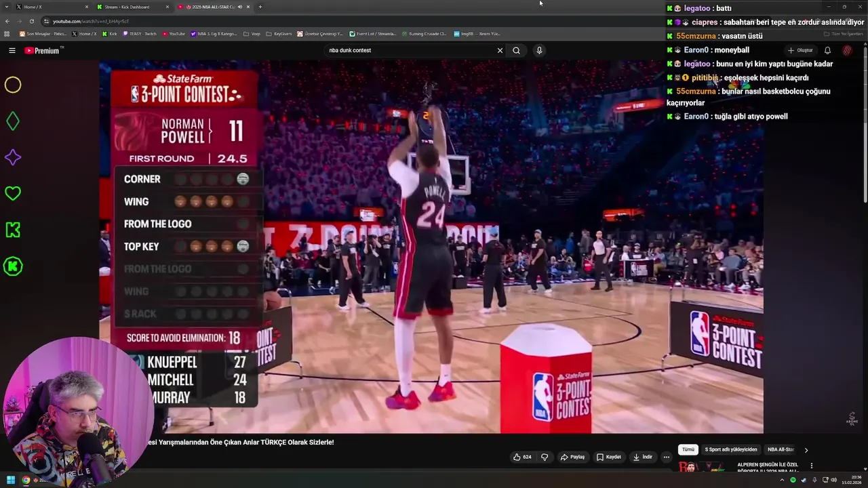Open volume control in system tray
The image size is (868, 488).
pyautogui.click(x=833, y=480)
